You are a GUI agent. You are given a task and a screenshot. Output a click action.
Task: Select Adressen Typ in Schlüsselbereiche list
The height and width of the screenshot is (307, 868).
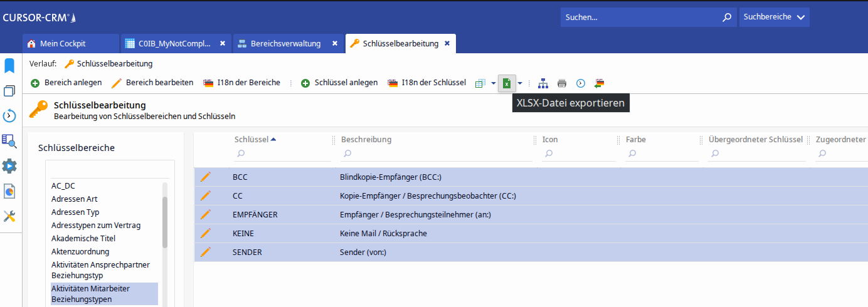[x=75, y=212]
